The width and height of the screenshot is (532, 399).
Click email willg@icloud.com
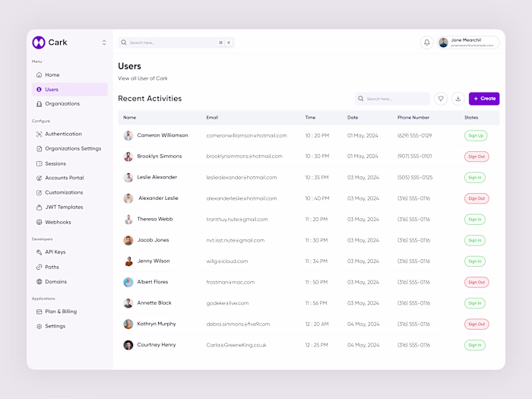(x=227, y=261)
